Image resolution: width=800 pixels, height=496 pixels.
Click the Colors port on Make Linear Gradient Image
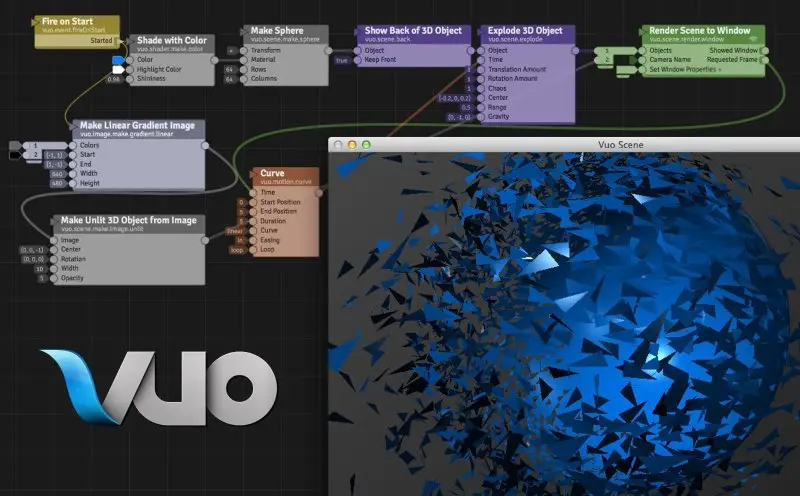(x=72, y=145)
